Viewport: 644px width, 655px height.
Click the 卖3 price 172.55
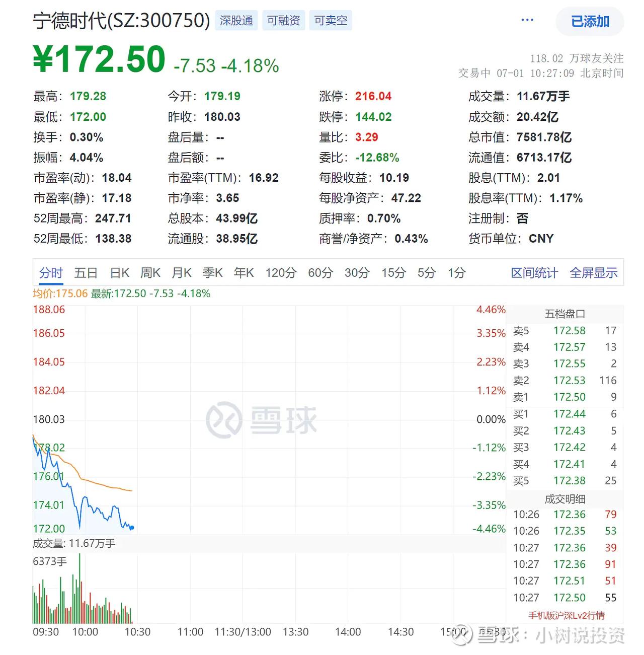click(570, 363)
